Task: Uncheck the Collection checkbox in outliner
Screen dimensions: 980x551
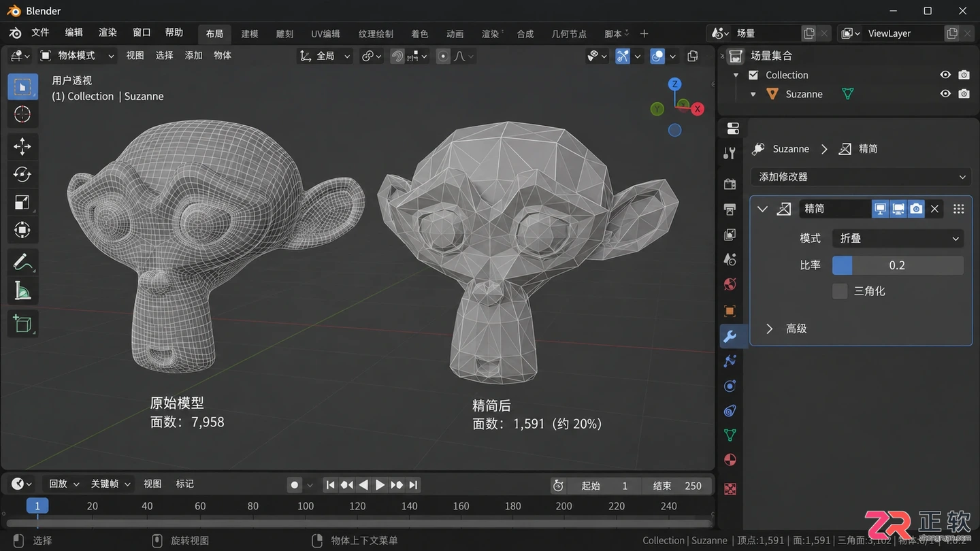Action: pos(753,75)
